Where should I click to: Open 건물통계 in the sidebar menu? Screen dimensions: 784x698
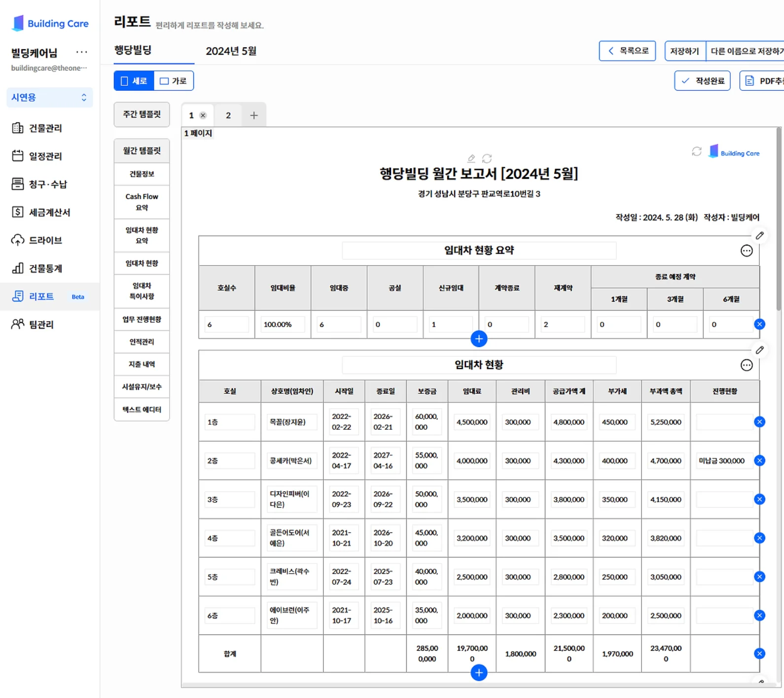pos(45,269)
